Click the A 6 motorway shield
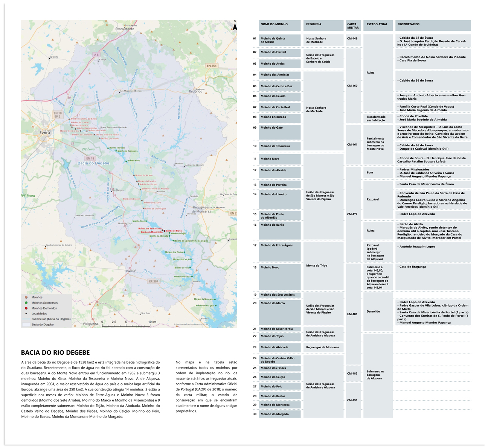This screenshot has height=448, width=491. click(x=96, y=55)
